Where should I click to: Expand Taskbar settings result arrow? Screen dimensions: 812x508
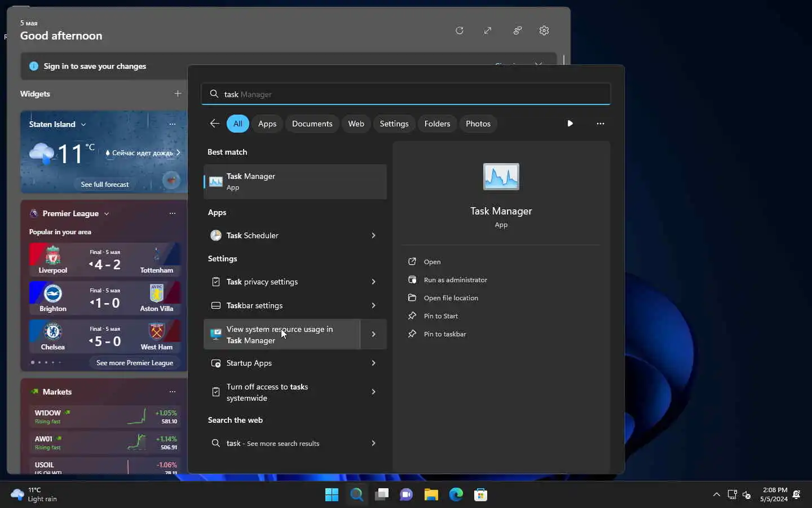coord(373,305)
